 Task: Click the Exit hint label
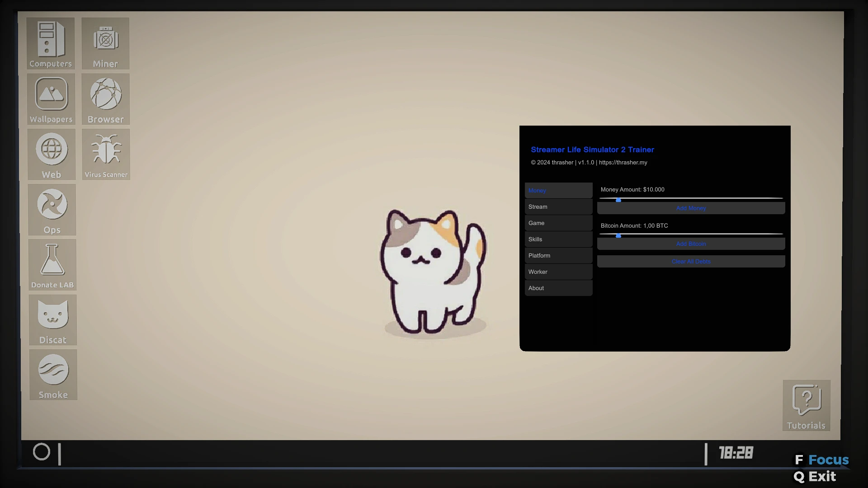point(822,477)
